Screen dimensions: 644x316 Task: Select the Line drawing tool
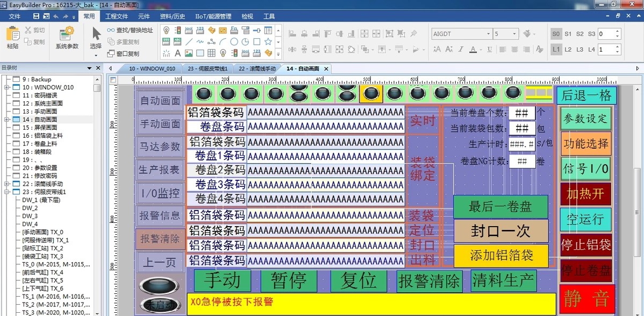(x=189, y=41)
